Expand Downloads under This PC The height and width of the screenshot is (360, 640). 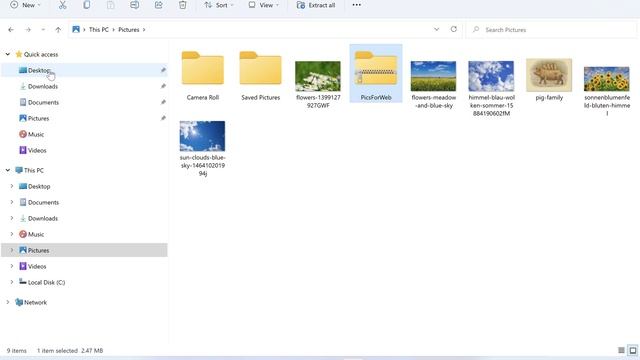(x=11, y=218)
